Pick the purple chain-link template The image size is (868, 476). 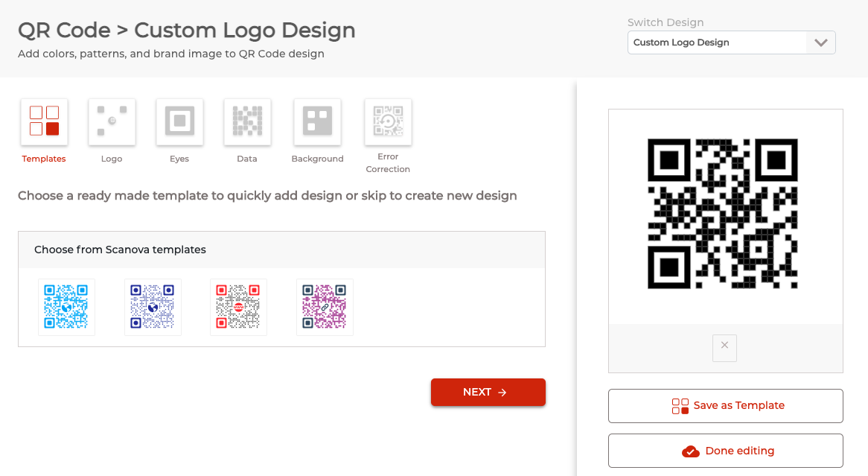click(x=325, y=307)
